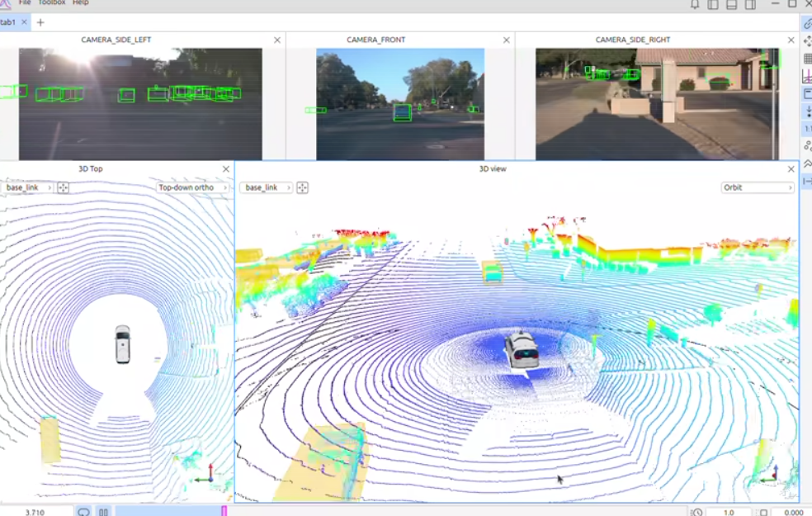The width and height of the screenshot is (812, 516).
Task: Close the CAMERA_SIDE_LEFT panel
Action: click(277, 40)
